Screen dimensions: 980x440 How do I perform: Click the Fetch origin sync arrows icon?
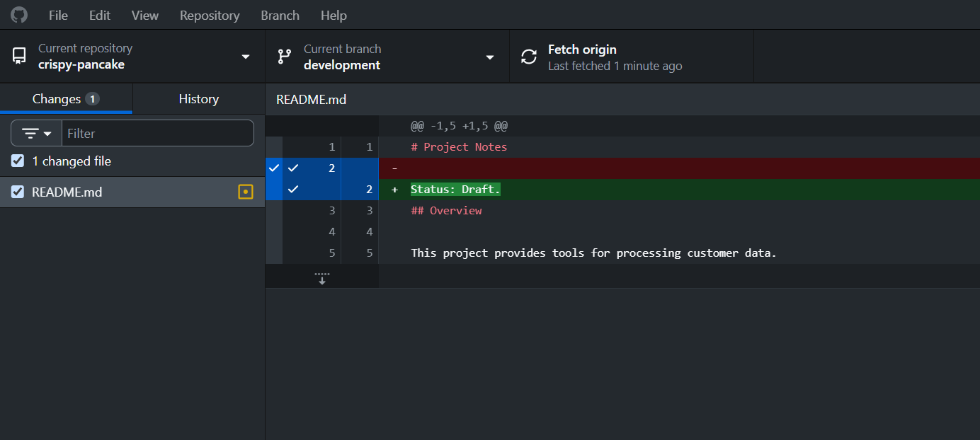click(529, 57)
